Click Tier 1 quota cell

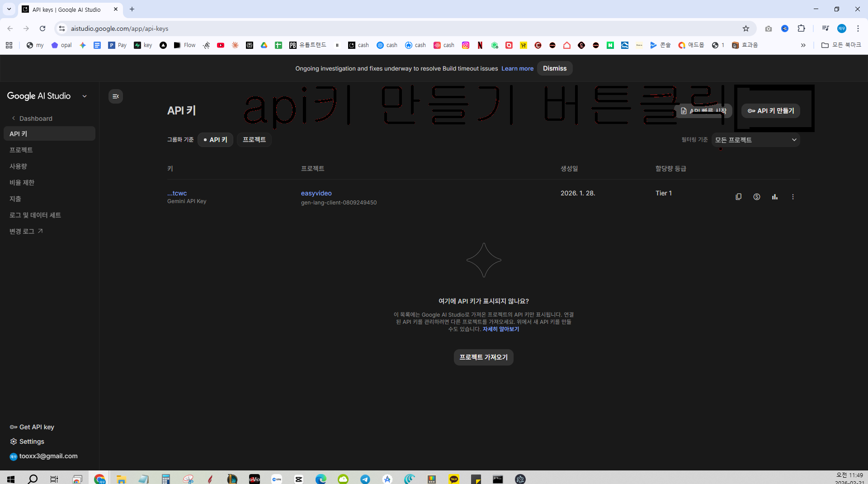click(663, 193)
